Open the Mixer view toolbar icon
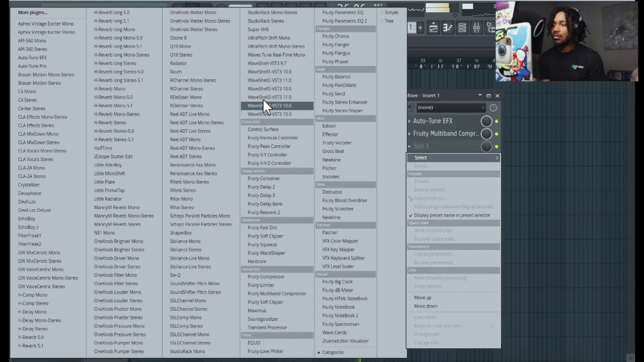 [476, 28]
